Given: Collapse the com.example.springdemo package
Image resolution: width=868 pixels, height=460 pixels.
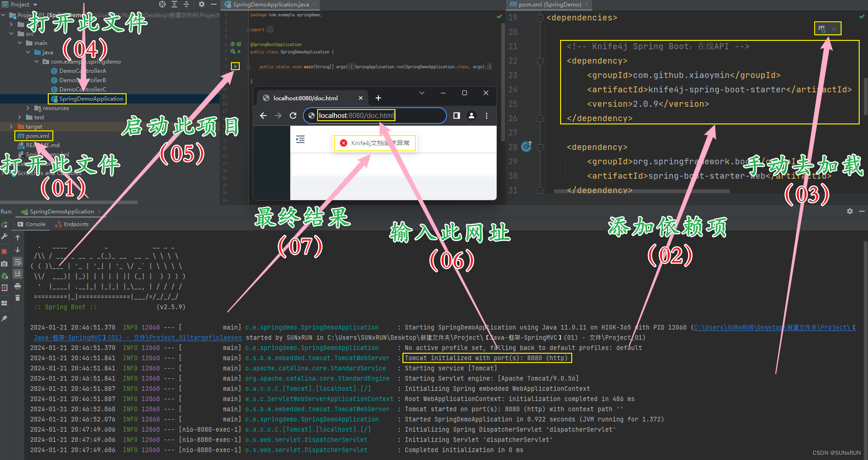Looking at the screenshot, I should pos(36,62).
